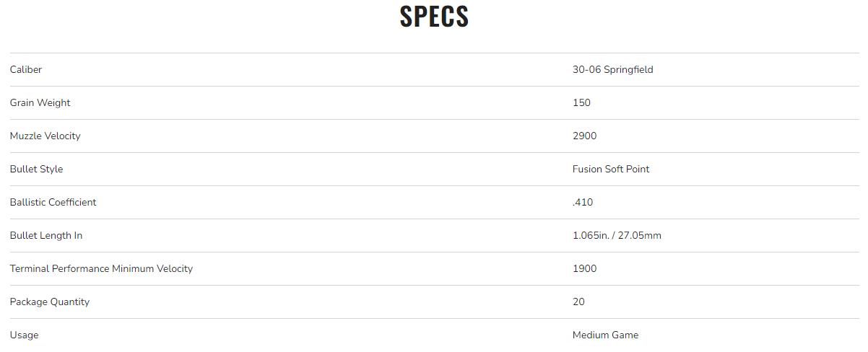
Task: Click the Grain Weight label
Action: (40, 103)
